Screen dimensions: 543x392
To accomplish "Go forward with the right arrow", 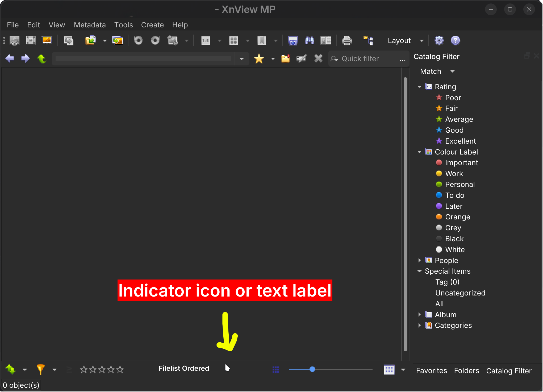I will point(26,58).
